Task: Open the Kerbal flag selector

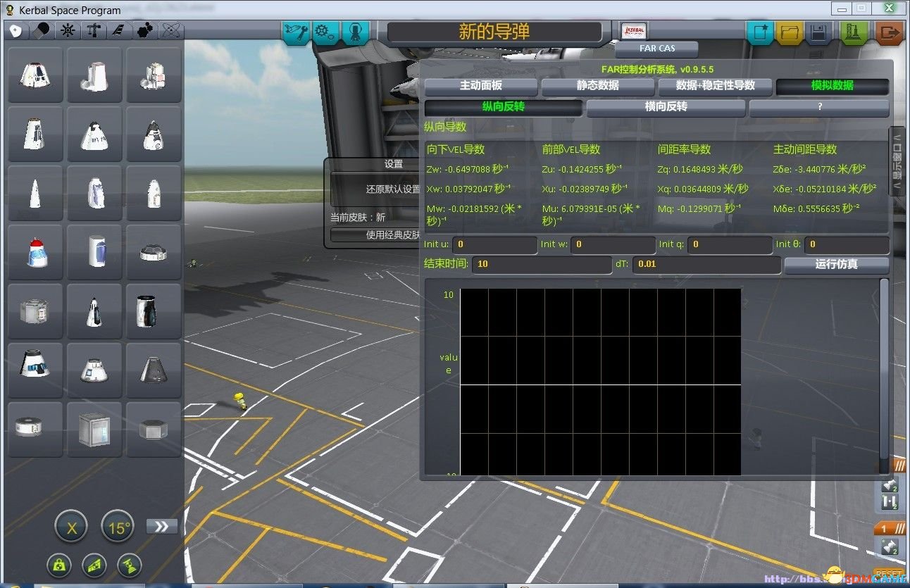Action: [633, 31]
